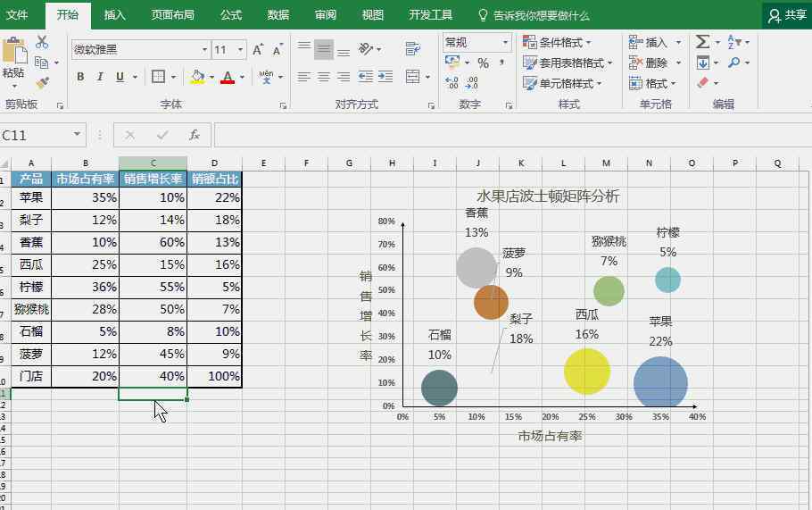Open Find and Select magnifier icon
This screenshot has width=812, height=510.
pos(733,63)
